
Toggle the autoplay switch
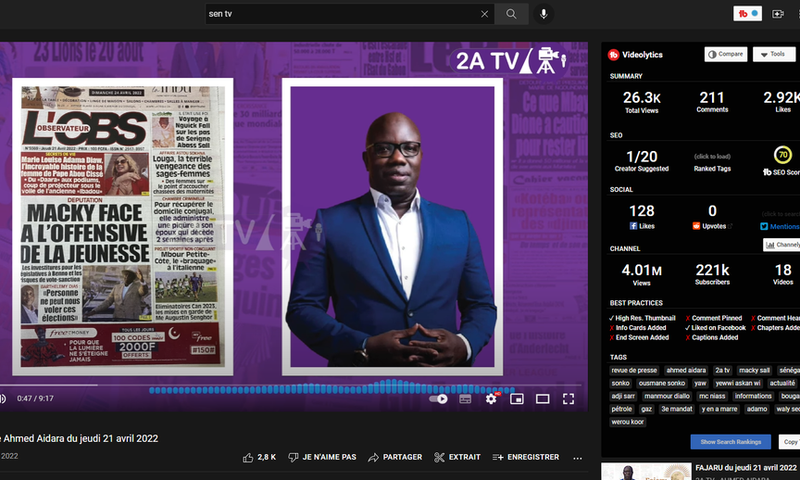point(438,399)
